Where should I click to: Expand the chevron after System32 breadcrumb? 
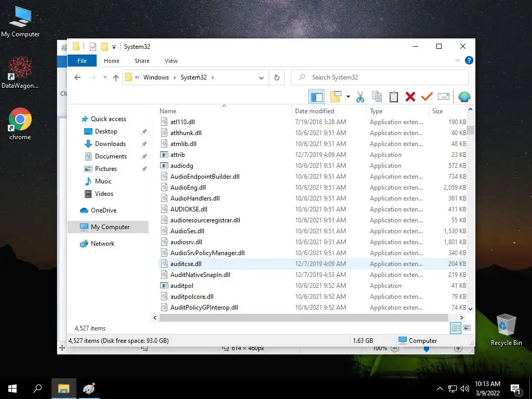coord(212,77)
